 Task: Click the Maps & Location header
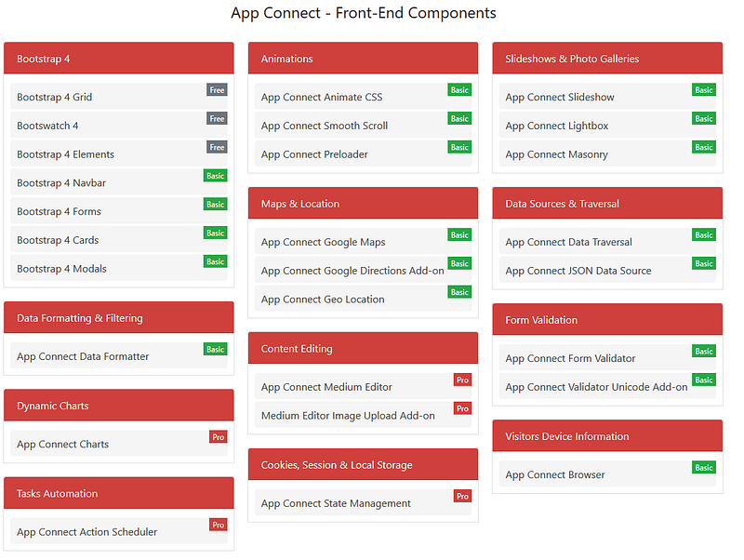[x=363, y=203]
